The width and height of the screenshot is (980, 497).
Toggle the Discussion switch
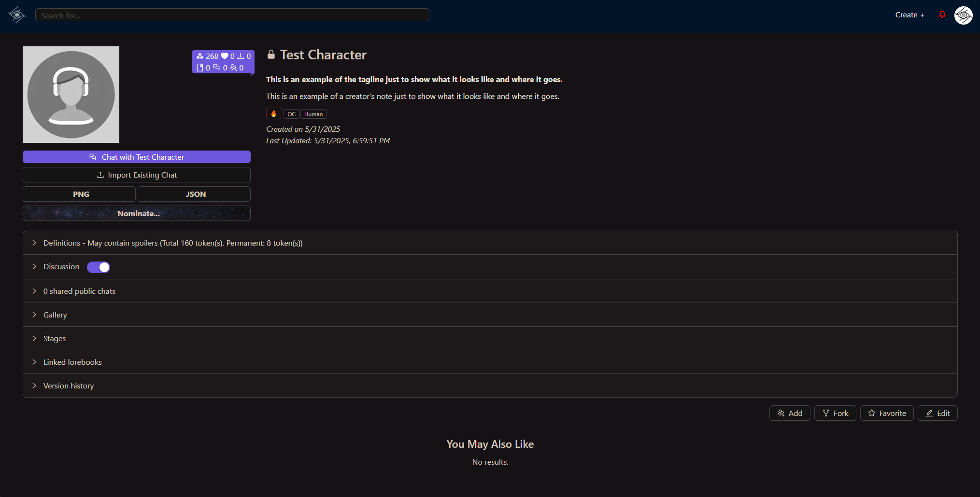click(x=99, y=267)
